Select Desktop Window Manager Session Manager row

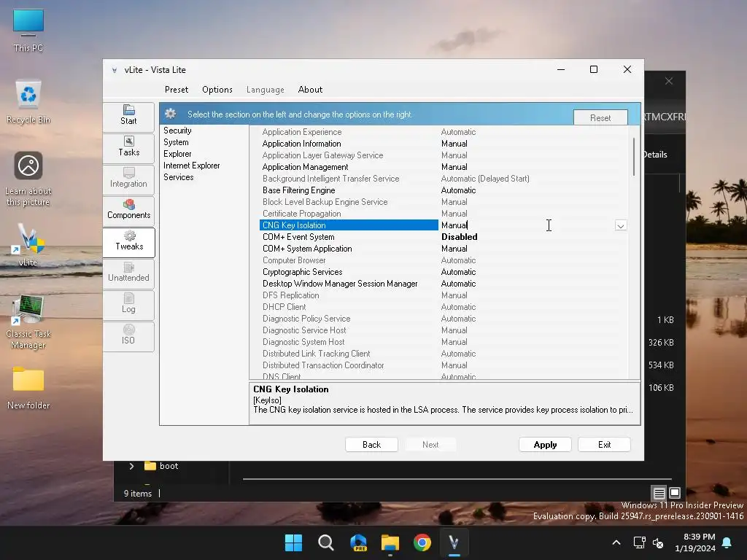point(444,284)
